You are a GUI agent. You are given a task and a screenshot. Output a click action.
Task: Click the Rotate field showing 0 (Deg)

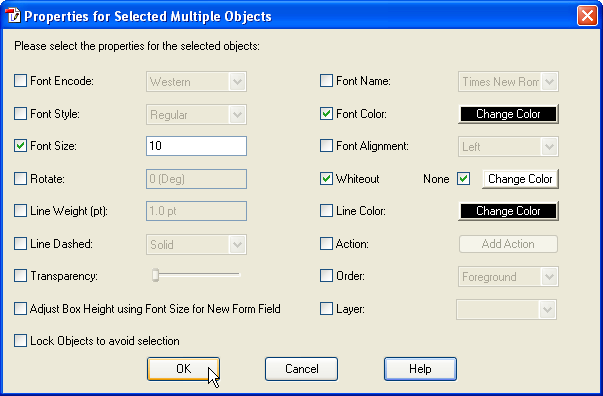click(x=196, y=179)
